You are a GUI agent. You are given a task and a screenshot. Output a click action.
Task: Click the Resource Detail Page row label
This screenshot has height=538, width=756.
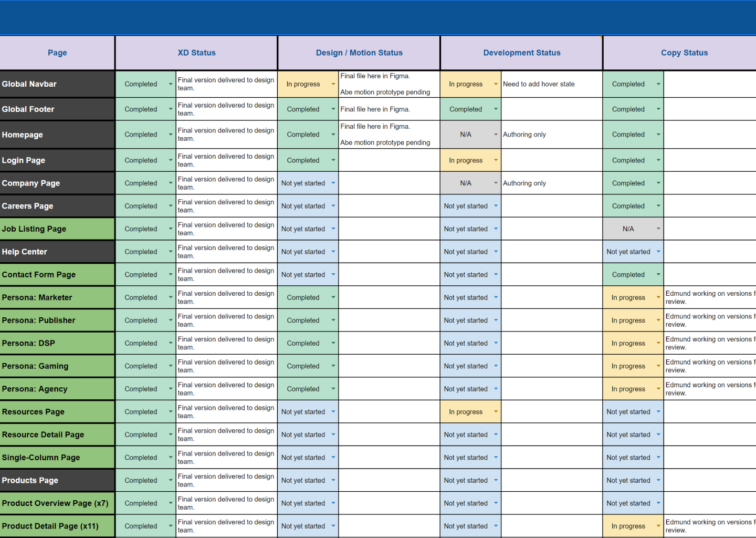(57, 434)
